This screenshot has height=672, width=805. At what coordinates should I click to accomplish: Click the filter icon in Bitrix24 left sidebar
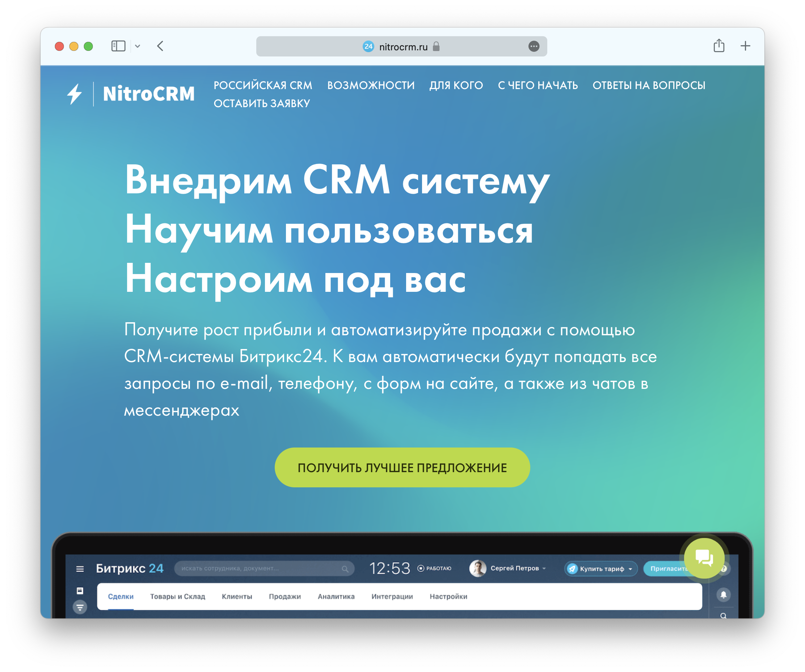tap(80, 608)
